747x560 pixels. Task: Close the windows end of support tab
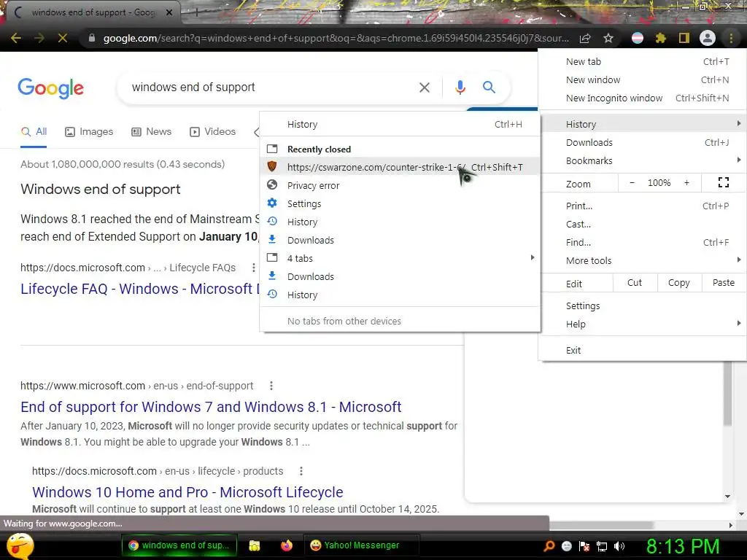pyautogui.click(x=169, y=12)
